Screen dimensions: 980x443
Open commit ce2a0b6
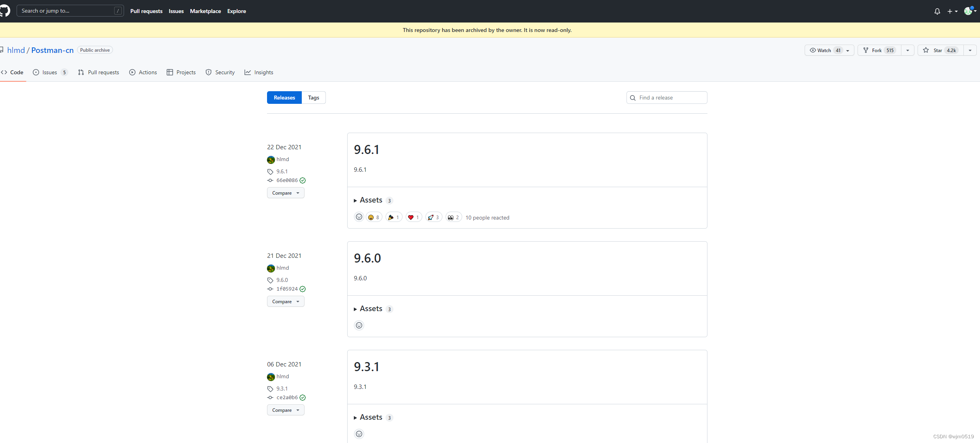[287, 398]
